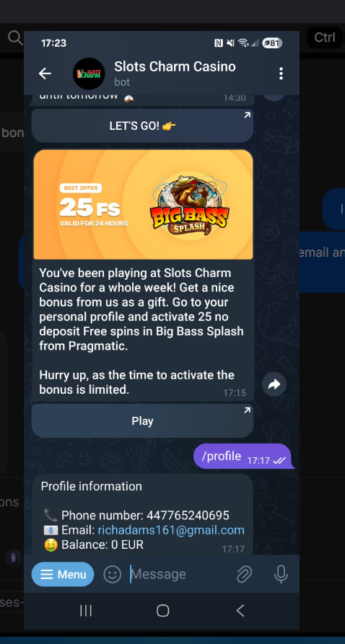Click the LET'S GO! button

142,125
